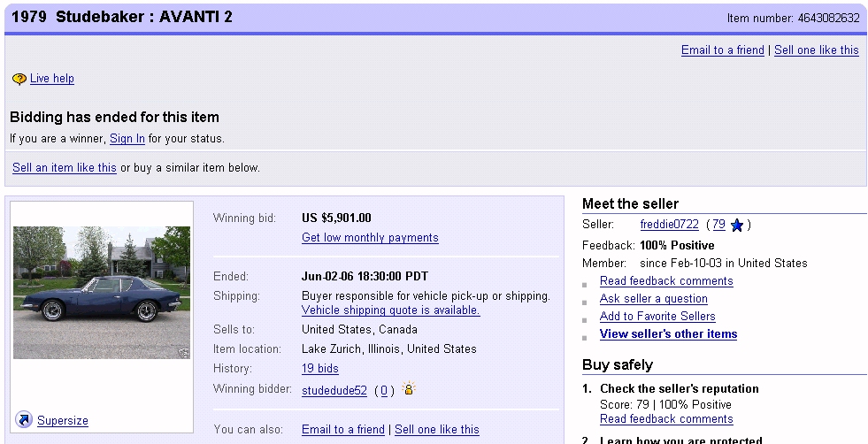Click 'Ask seller a question'

(x=654, y=299)
